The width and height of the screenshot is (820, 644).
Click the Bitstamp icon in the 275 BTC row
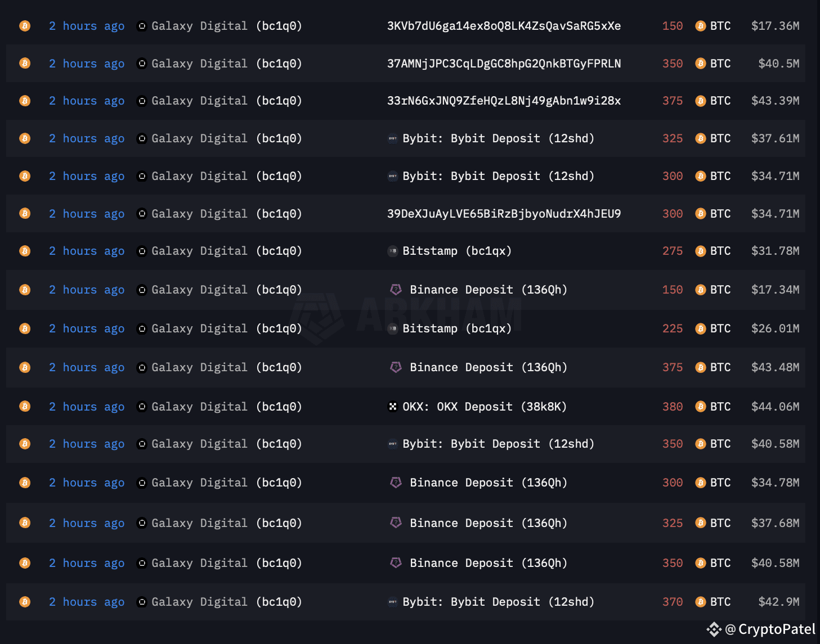pos(393,251)
